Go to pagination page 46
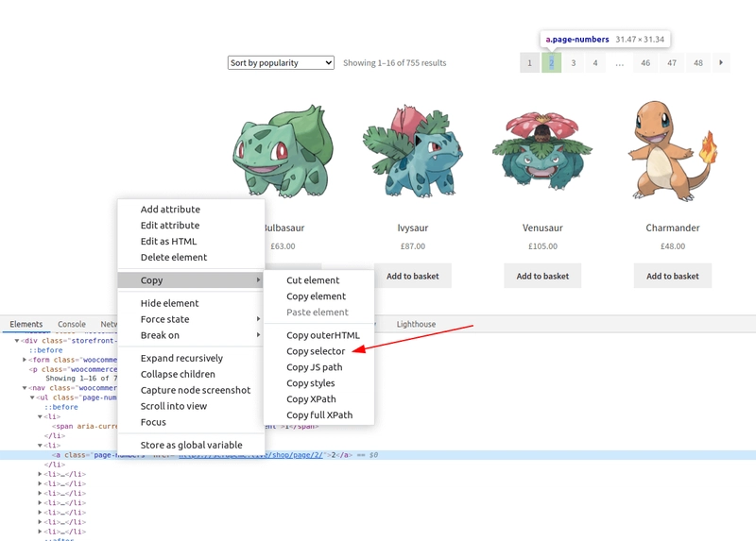Screen dimensions: 756x541 [x=645, y=62]
